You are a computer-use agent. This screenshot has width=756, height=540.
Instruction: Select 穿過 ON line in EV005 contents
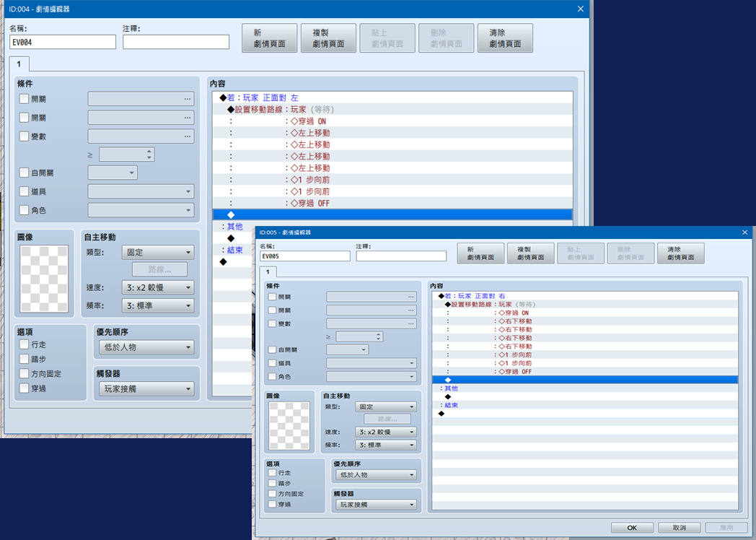pos(585,313)
